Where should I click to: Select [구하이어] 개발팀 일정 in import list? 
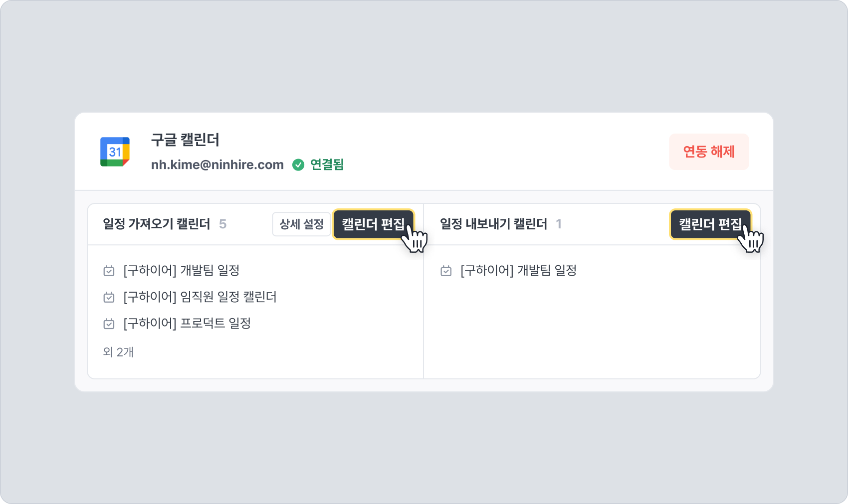(182, 271)
